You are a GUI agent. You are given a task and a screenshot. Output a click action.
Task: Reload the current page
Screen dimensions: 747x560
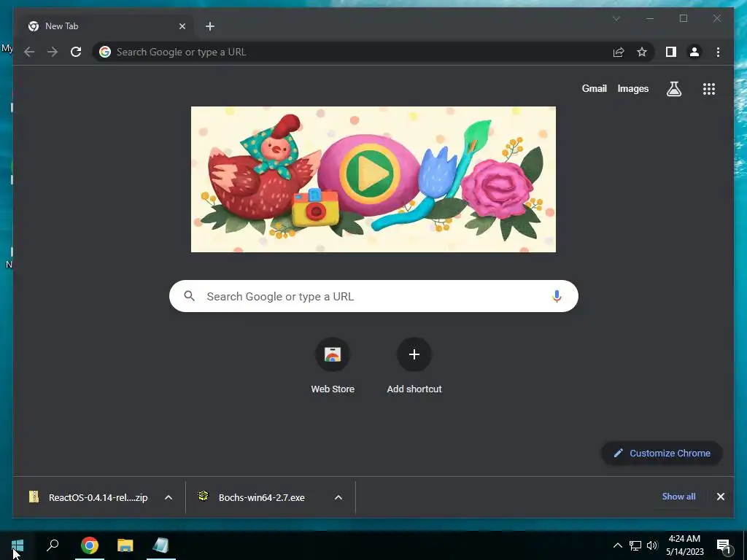[x=76, y=52]
